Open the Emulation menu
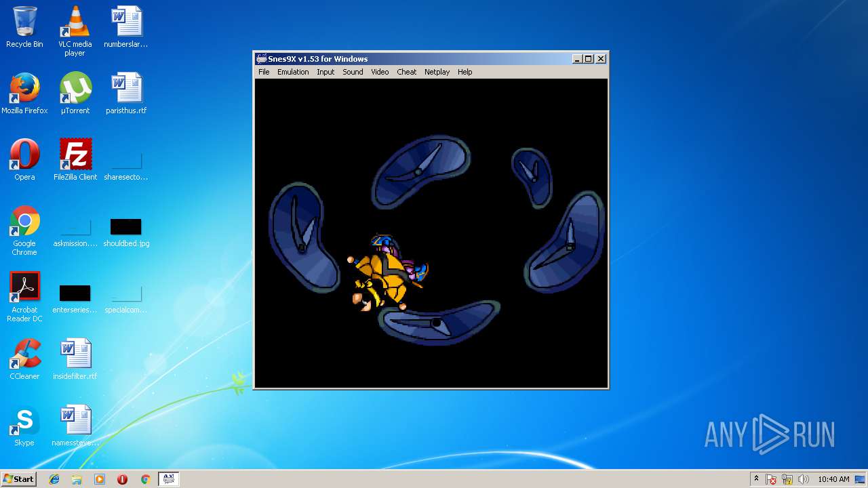The width and height of the screenshot is (868, 488). (293, 72)
